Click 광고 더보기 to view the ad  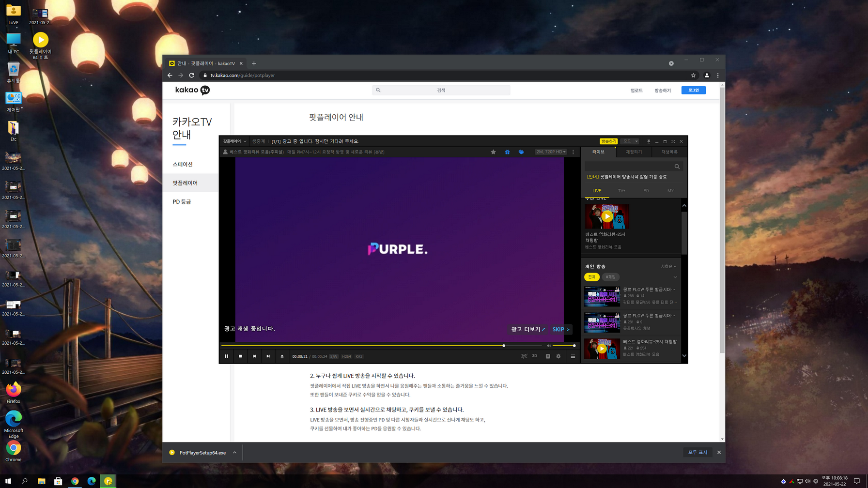click(x=528, y=330)
